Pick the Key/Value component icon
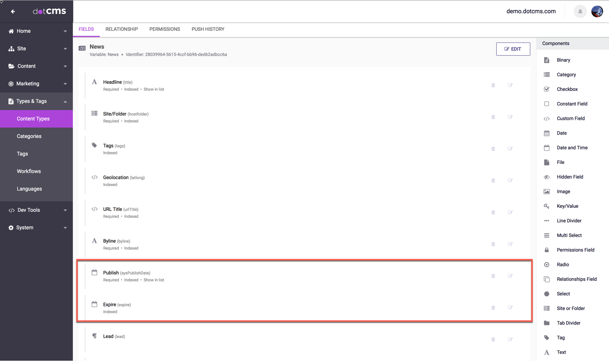This screenshot has width=609, height=364. (x=546, y=206)
